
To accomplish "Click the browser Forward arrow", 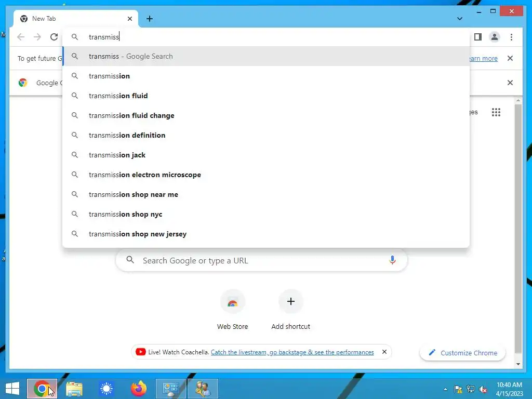I will tap(37, 37).
